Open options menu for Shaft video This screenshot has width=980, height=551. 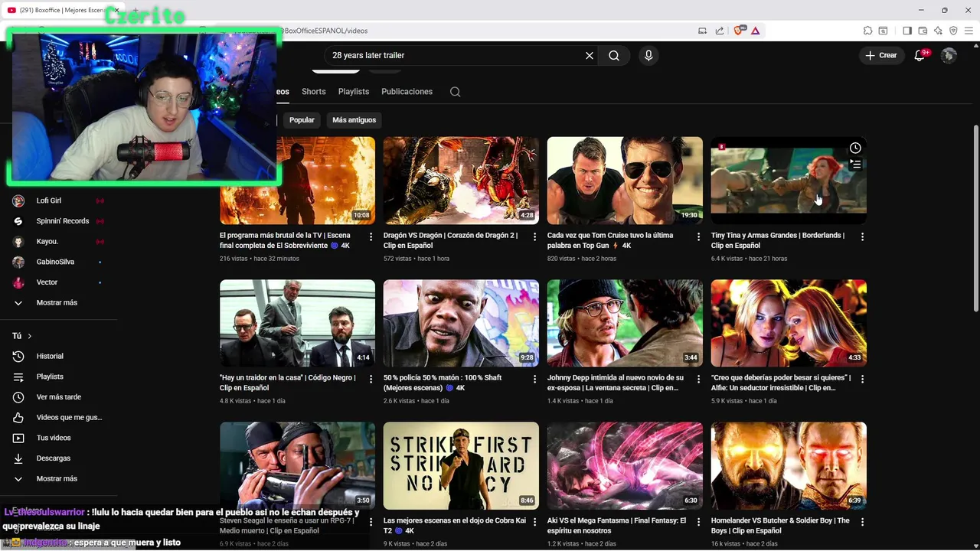534,379
